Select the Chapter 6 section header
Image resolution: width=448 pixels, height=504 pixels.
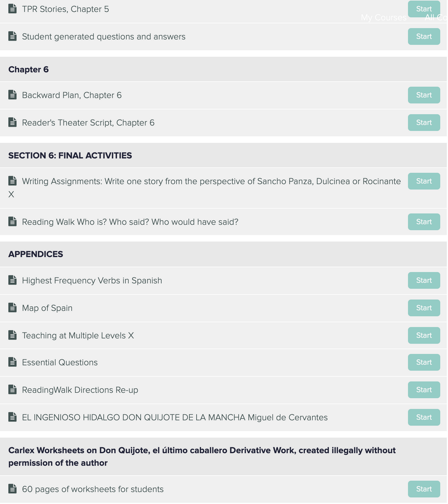click(x=223, y=69)
